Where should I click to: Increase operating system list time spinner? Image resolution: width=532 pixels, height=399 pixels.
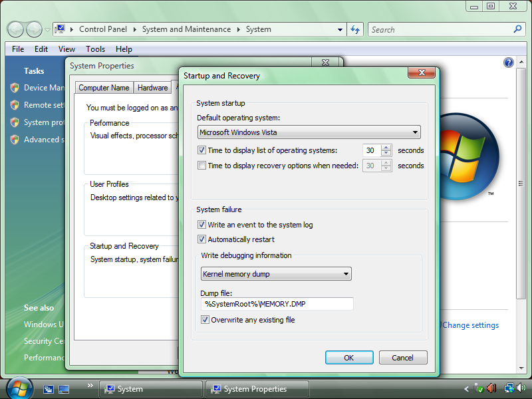coord(386,147)
